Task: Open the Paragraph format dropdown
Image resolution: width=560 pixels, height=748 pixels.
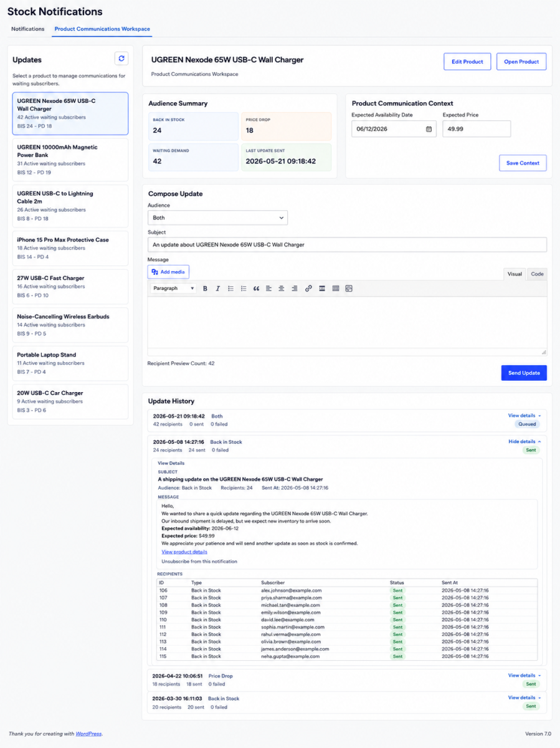Action: 174,289
